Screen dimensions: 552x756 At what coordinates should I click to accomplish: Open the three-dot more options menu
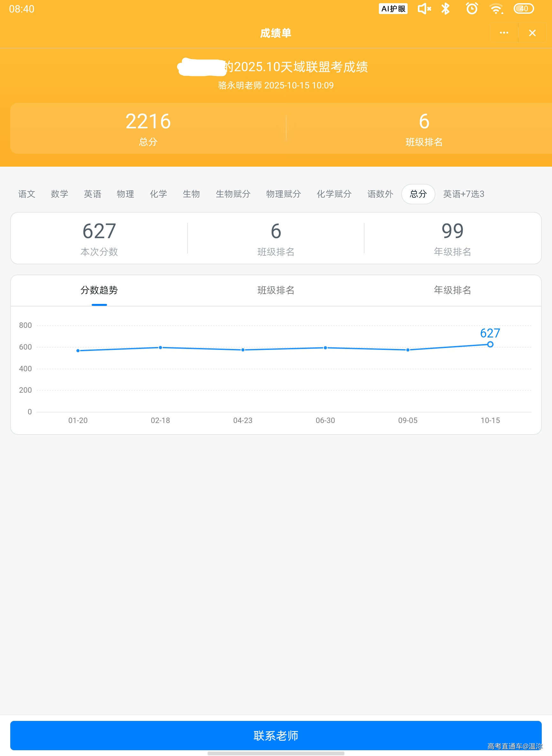(503, 33)
